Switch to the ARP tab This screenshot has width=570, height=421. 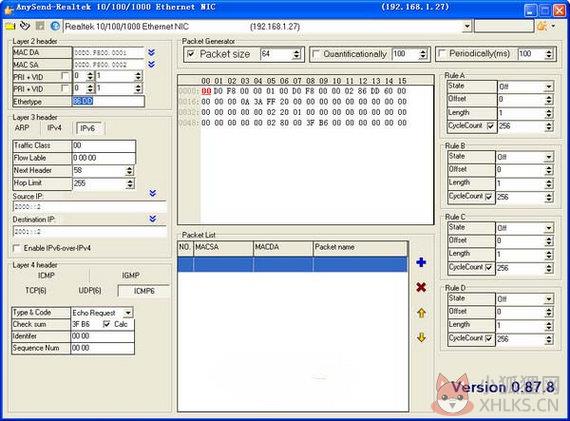point(22,128)
